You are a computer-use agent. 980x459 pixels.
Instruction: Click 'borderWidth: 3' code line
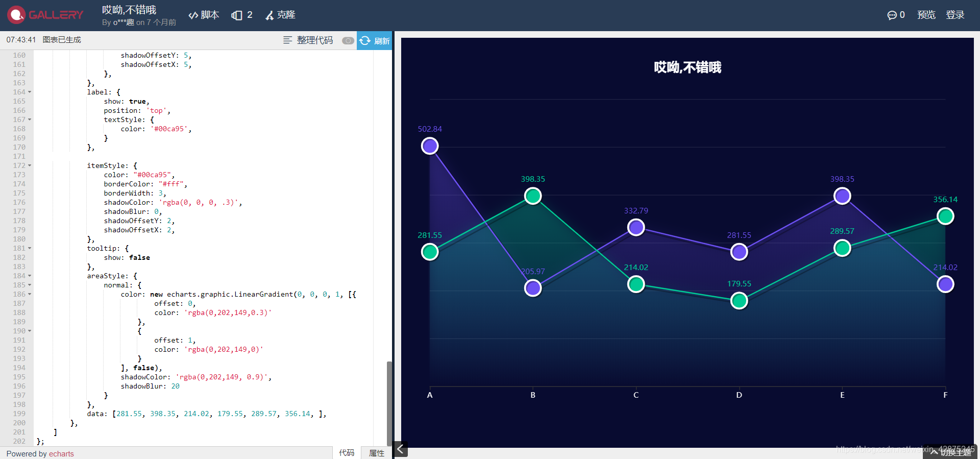pos(135,193)
